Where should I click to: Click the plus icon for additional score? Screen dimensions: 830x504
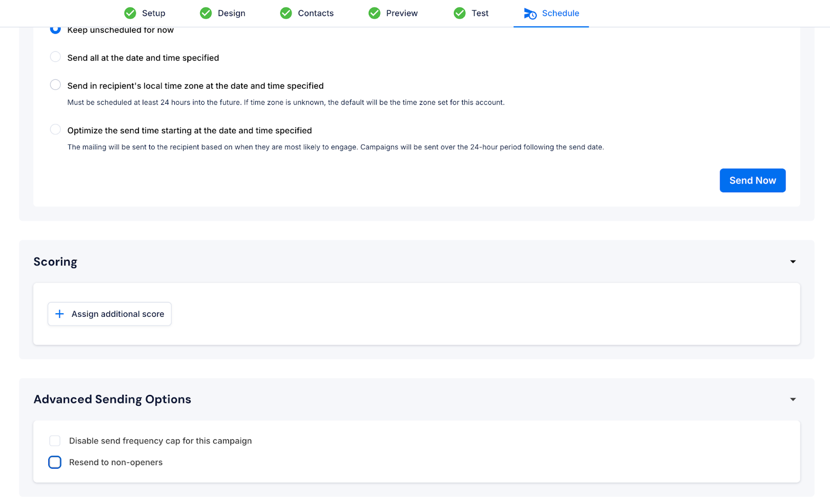coord(60,314)
